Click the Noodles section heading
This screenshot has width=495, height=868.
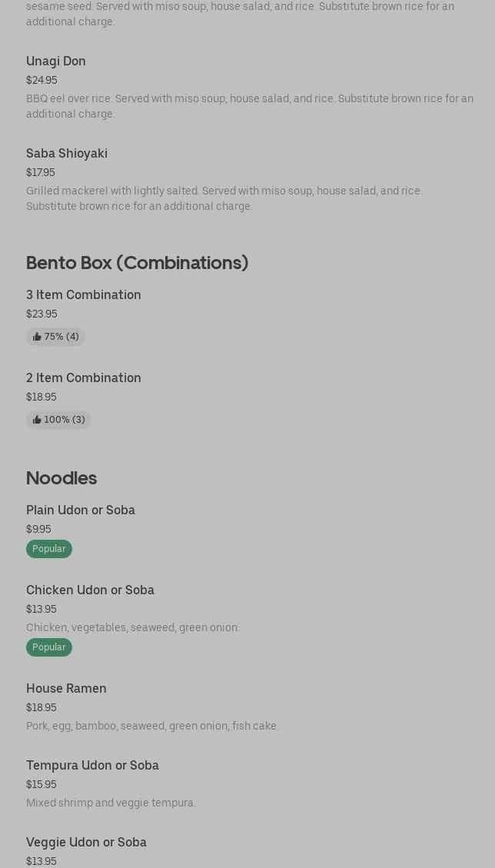pos(61,478)
